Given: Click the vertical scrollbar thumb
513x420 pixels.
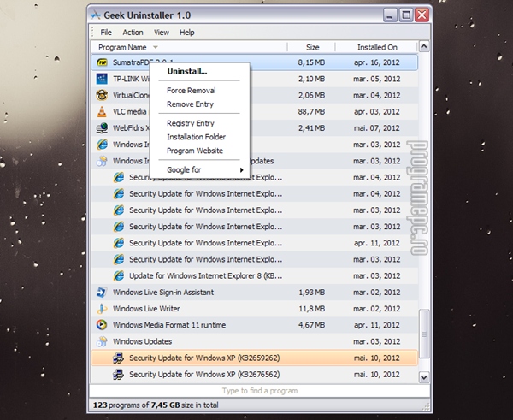Looking at the screenshot, I should (x=424, y=334).
